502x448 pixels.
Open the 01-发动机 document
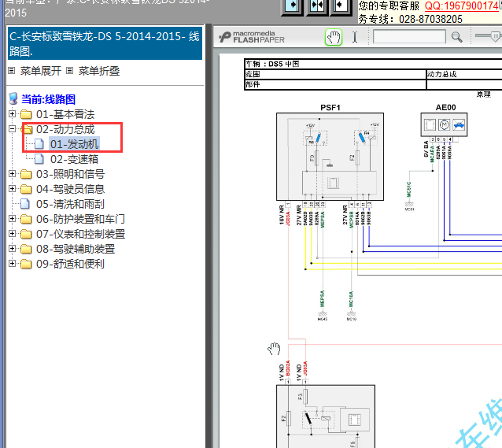(x=74, y=144)
